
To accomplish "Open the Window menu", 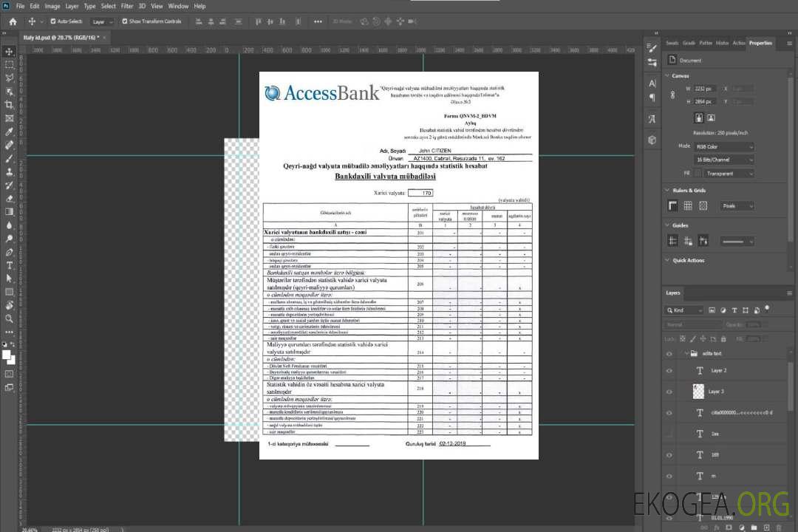I will 178,6.
